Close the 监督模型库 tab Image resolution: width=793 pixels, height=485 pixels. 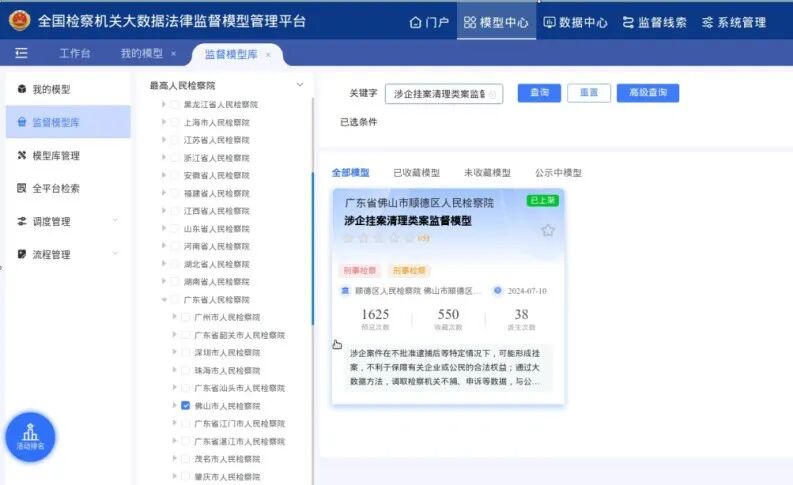(268, 55)
